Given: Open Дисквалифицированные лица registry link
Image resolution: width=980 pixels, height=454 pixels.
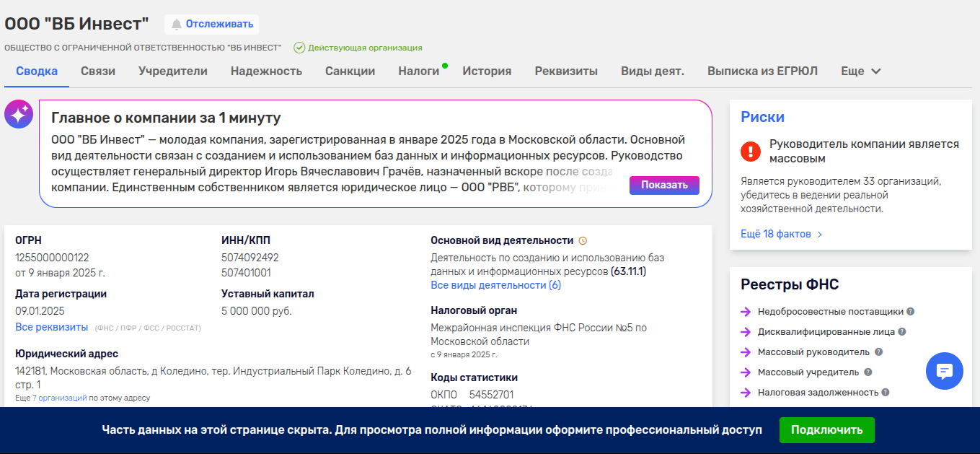Looking at the screenshot, I should (826, 332).
